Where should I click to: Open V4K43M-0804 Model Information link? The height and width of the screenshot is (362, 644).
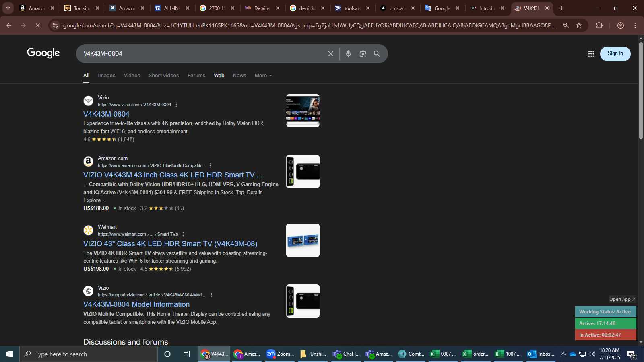click(136, 304)
